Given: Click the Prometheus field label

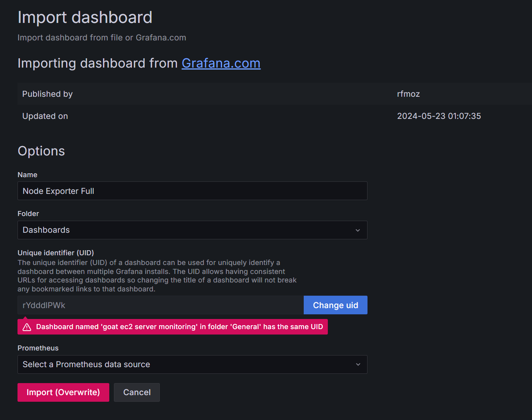Looking at the screenshot, I should point(38,348).
